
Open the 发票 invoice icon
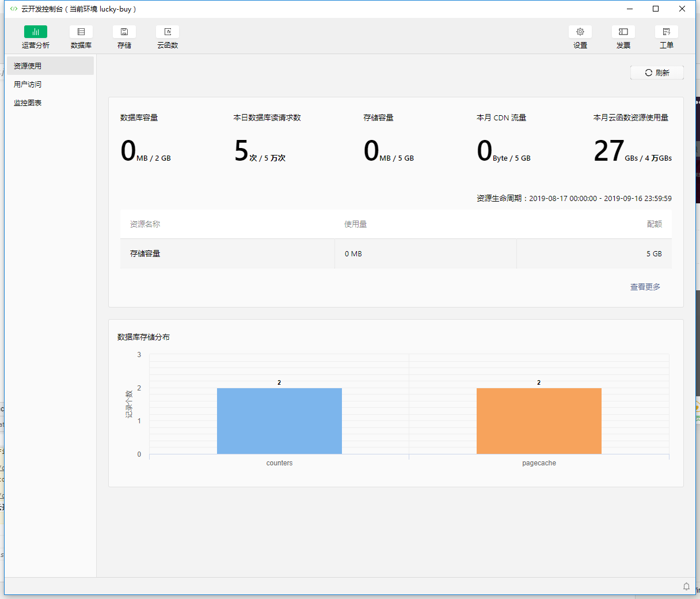tap(623, 32)
